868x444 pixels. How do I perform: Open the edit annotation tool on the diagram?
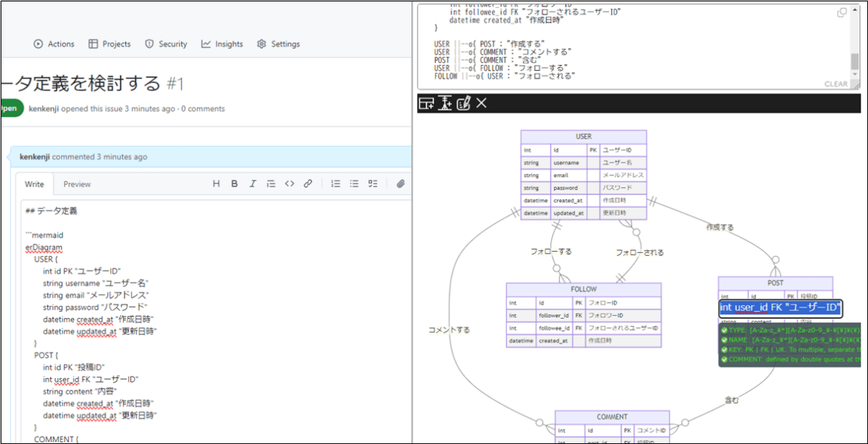click(463, 103)
